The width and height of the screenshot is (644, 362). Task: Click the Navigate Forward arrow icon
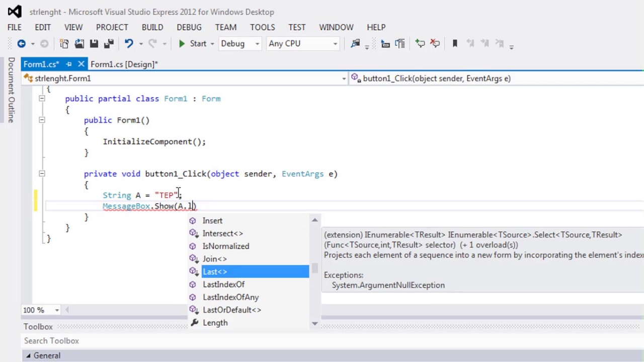[x=44, y=44]
